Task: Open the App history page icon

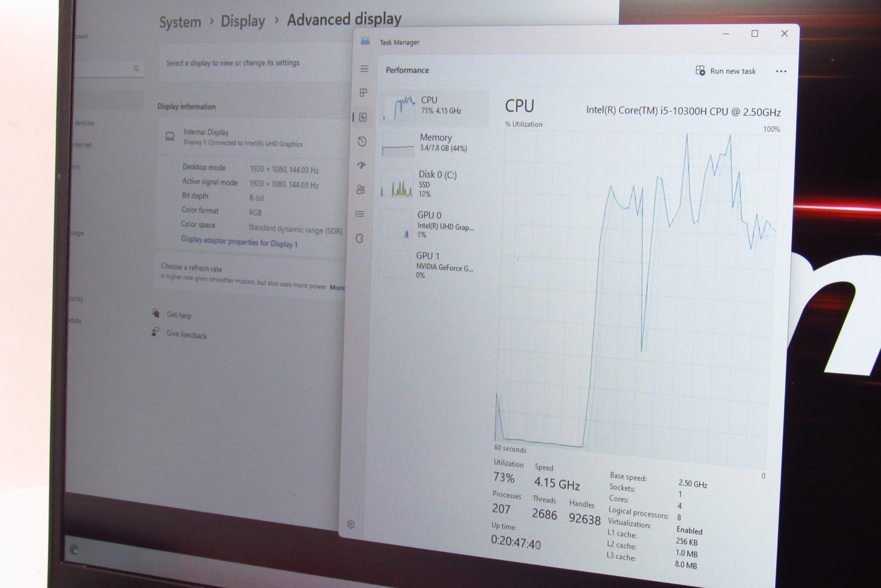Action: pyautogui.click(x=362, y=141)
